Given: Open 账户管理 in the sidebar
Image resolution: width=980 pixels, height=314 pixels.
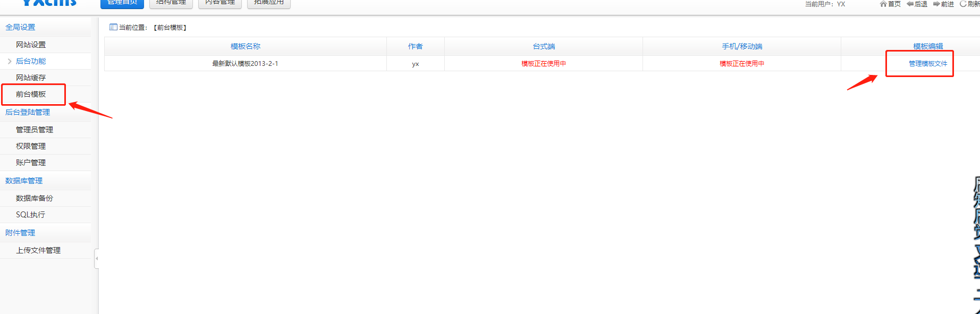Looking at the screenshot, I should [x=31, y=163].
